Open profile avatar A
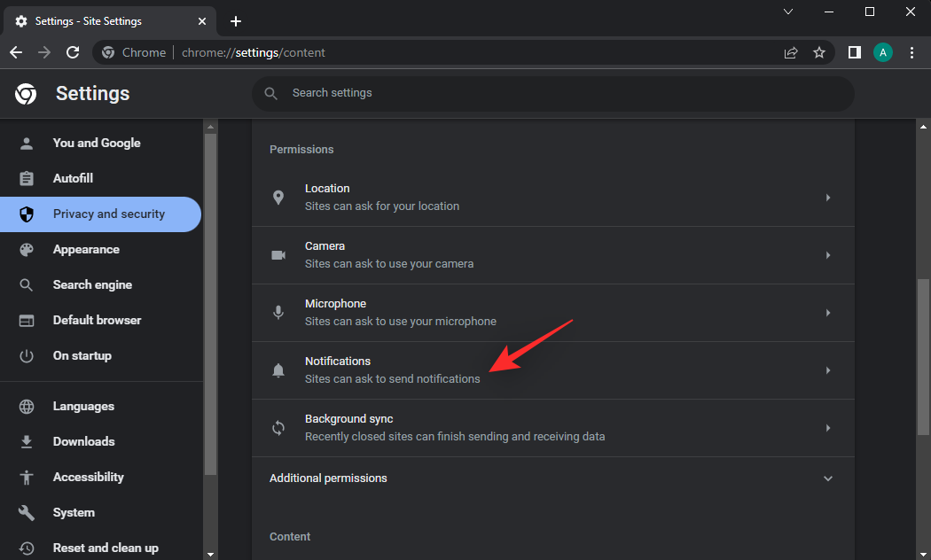The width and height of the screenshot is (931, 560). (882, 52)
